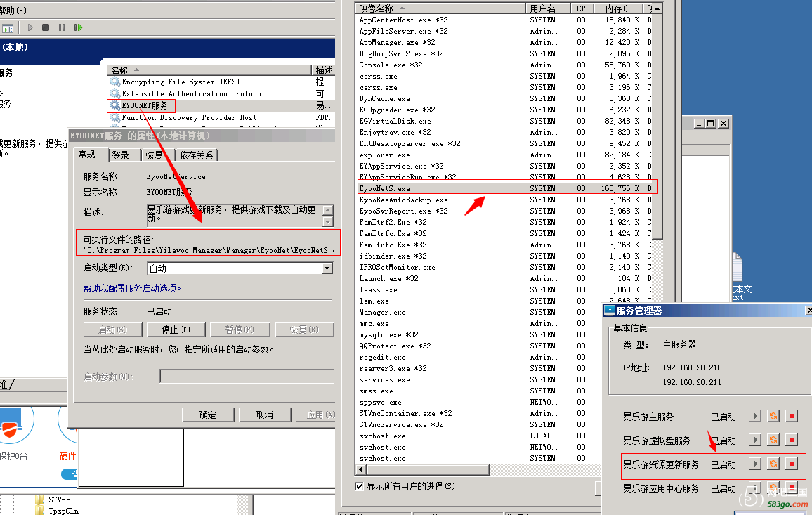
Task: Click the 启动参数 input field
Action: point(247,377)
